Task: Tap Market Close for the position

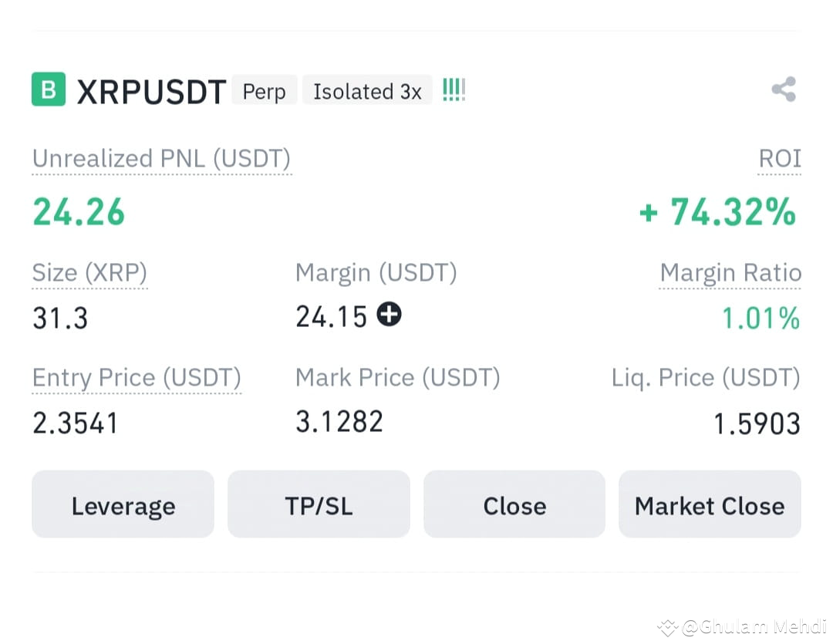Action: click(710, 504)
